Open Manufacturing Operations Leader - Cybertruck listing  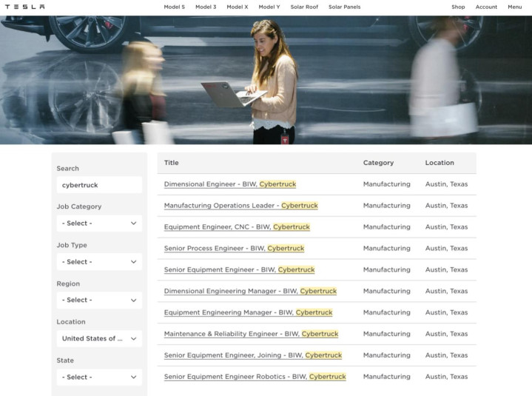click(x=241, y=206)
